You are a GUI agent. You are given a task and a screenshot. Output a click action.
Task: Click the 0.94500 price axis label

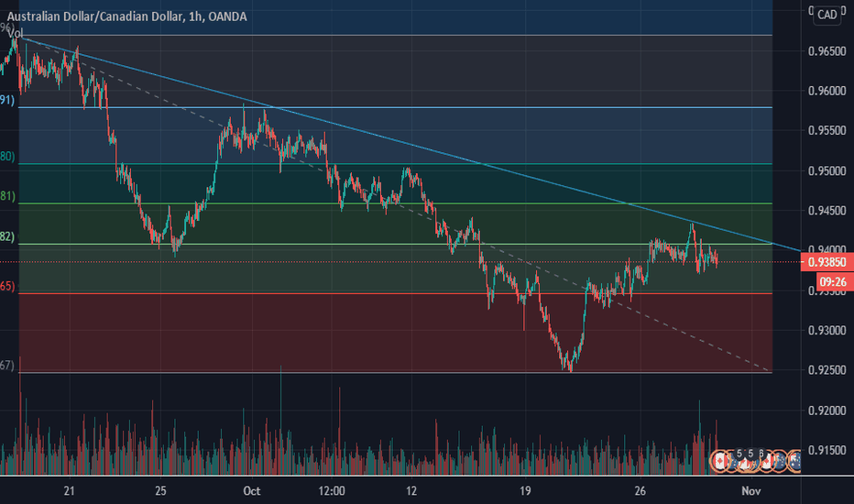(x=827, y=211)
